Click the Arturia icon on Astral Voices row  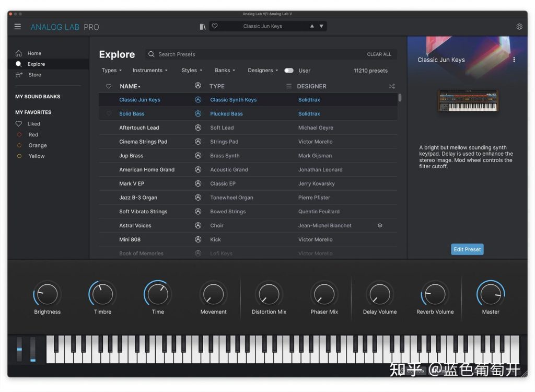(198, 226)
